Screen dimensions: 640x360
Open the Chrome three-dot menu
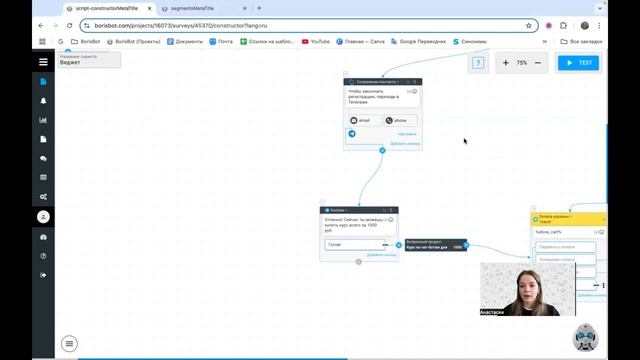pos(599,25)
